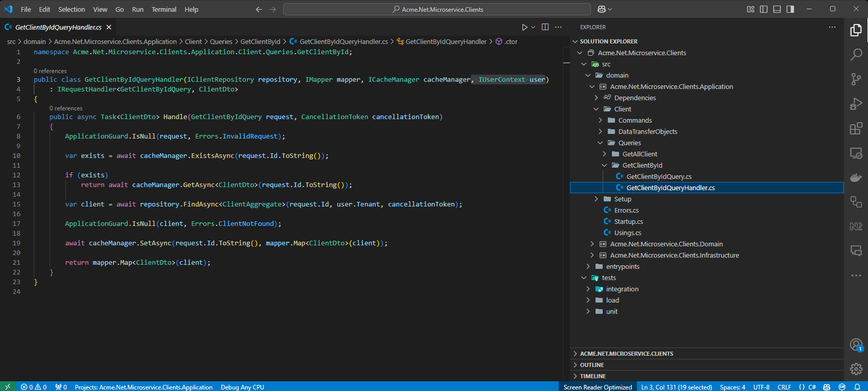This screenshot has height=391, width=868.
Task: Split the editor to the right
Action: click(545, 27)
